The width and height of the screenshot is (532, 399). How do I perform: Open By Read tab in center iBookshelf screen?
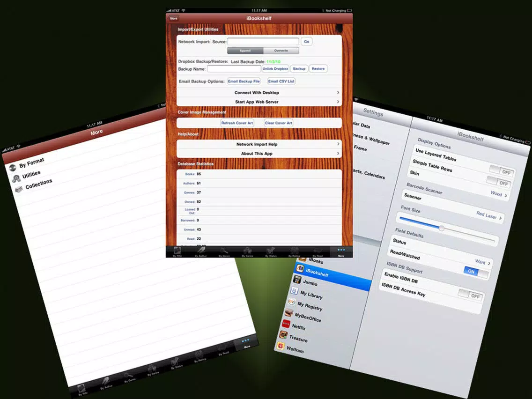click(x=318, y=252)
